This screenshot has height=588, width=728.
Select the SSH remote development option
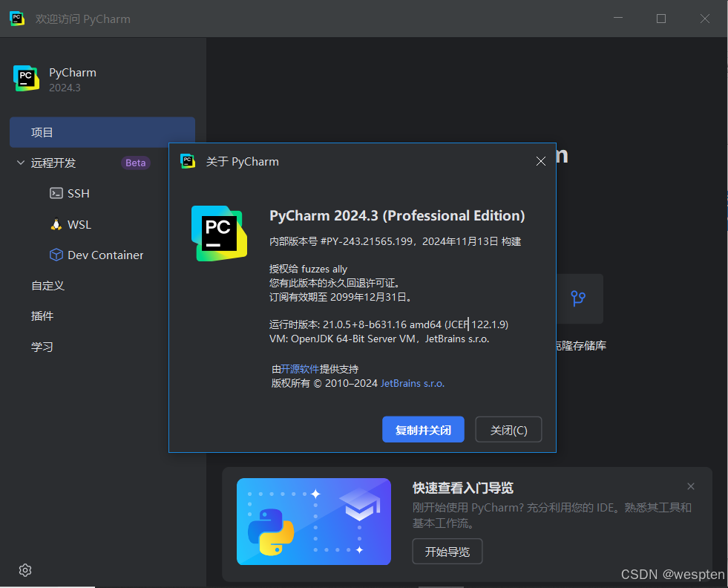[77, 193]
